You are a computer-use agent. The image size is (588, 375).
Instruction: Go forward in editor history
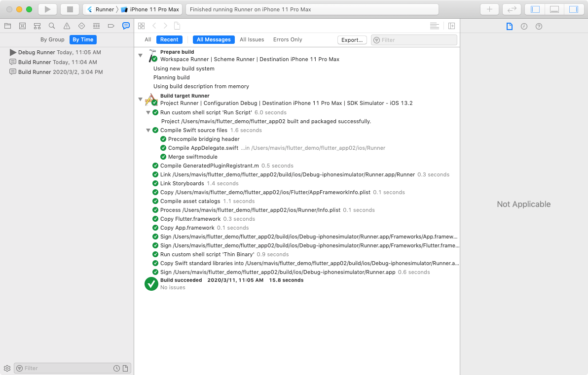[165, 26]
